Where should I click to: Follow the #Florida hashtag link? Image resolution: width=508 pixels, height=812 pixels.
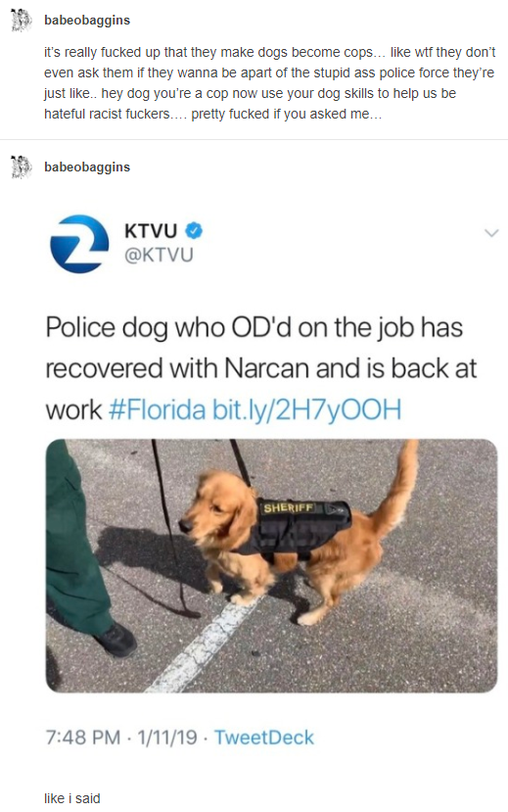(x=158, y=409)
